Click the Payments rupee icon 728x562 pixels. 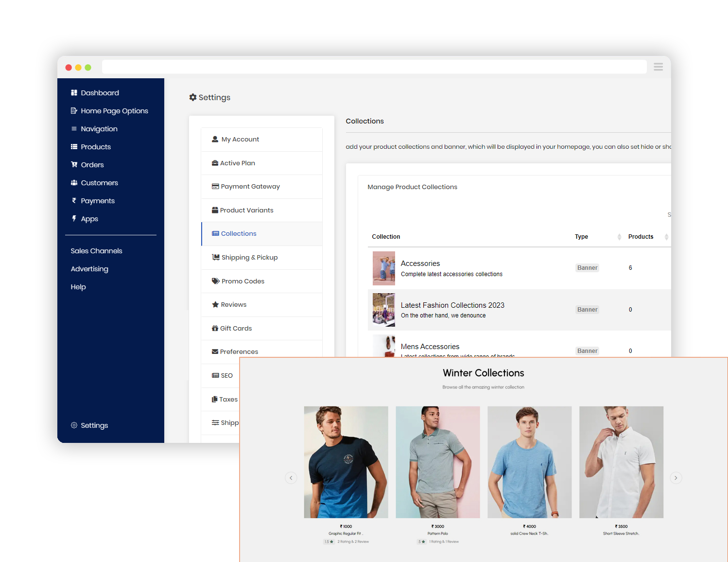point(74,201)
